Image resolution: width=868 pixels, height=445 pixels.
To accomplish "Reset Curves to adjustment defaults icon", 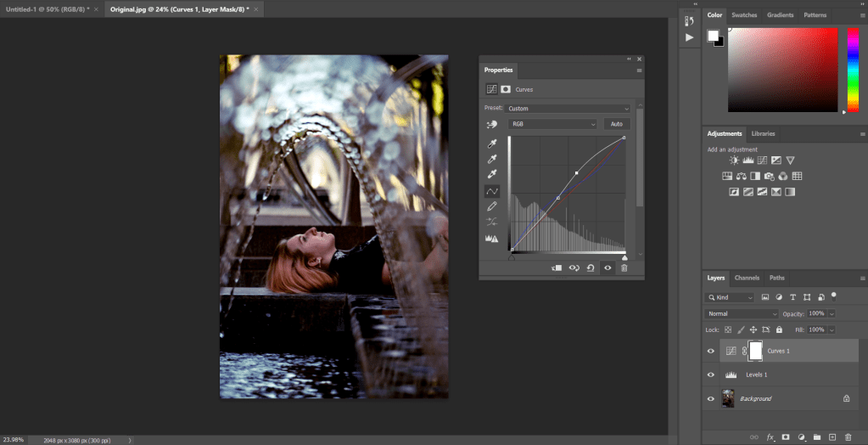I will point(591,268).
